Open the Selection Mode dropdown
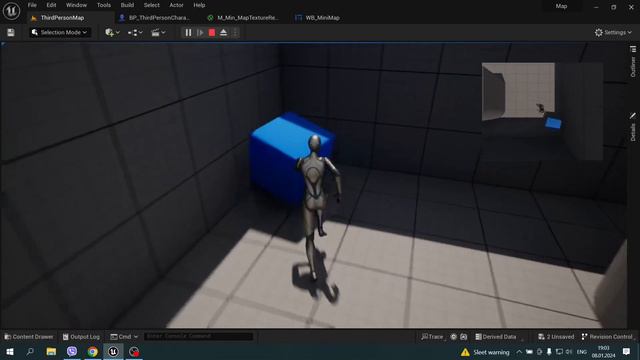The image size is (640, 360). coord(60,33)
